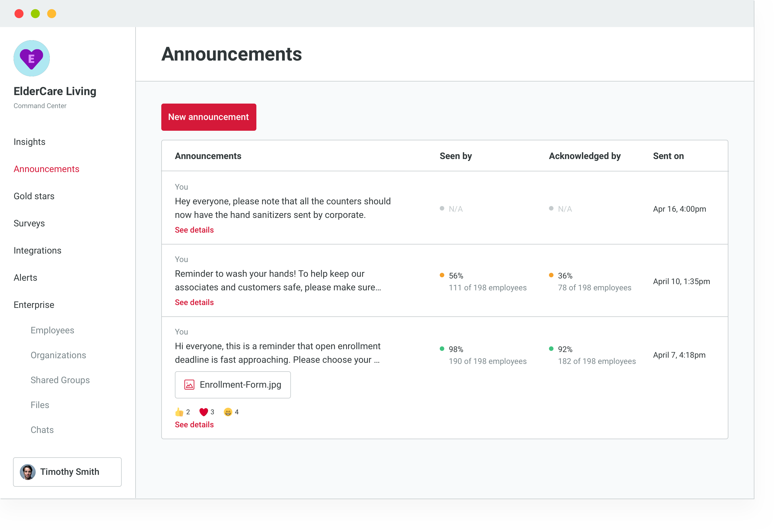This screenshot has height=532, width=781.
Task: Click the open enrollment reminder message
Action: coord(278,353)
